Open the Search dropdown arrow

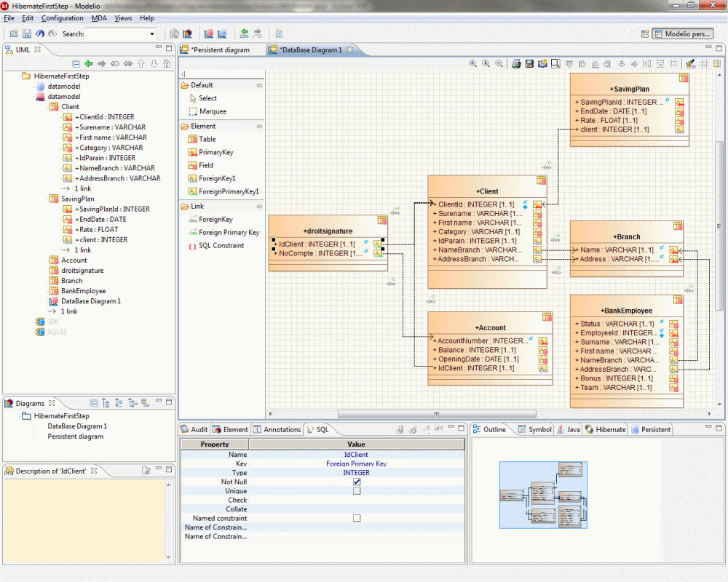[152, 34]
